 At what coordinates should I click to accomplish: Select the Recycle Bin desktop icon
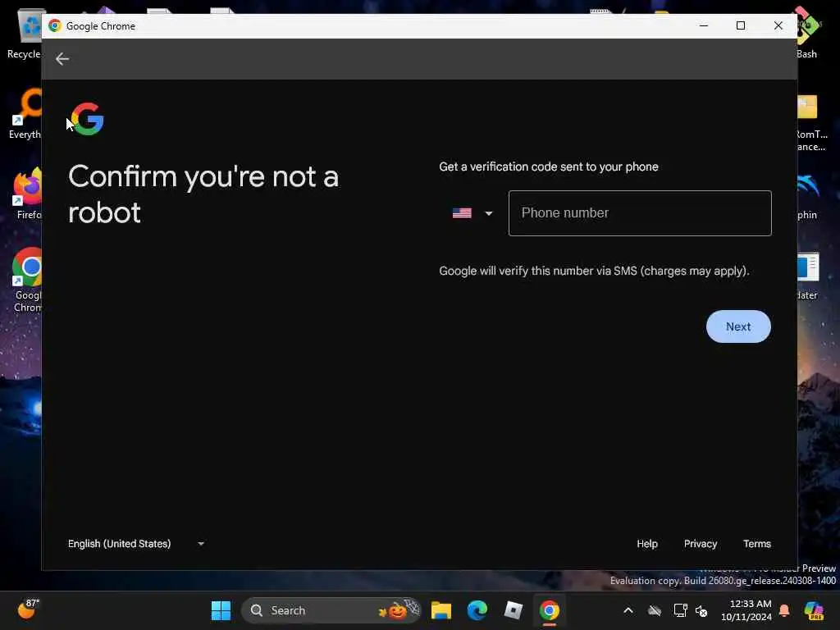(x=25, y=34)
